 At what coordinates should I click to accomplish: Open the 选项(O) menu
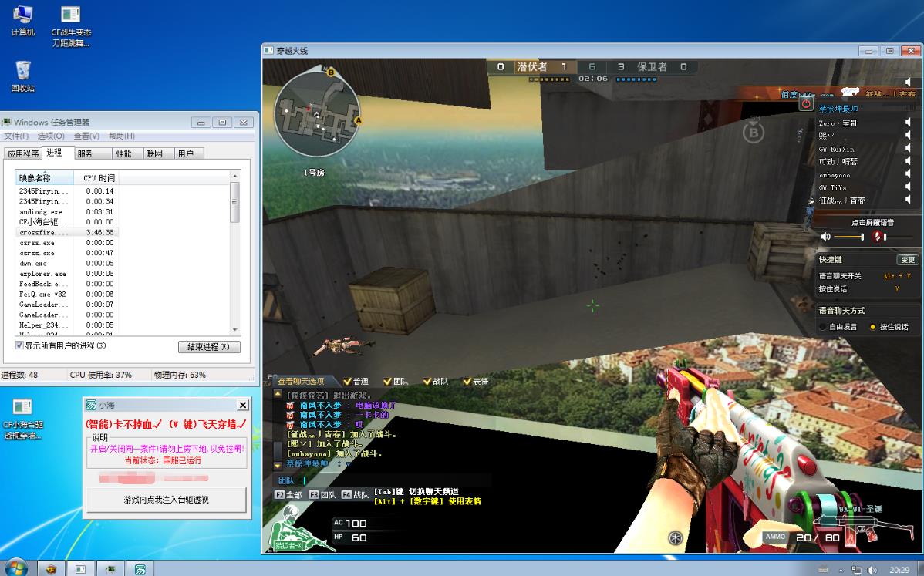coord(51,136)
